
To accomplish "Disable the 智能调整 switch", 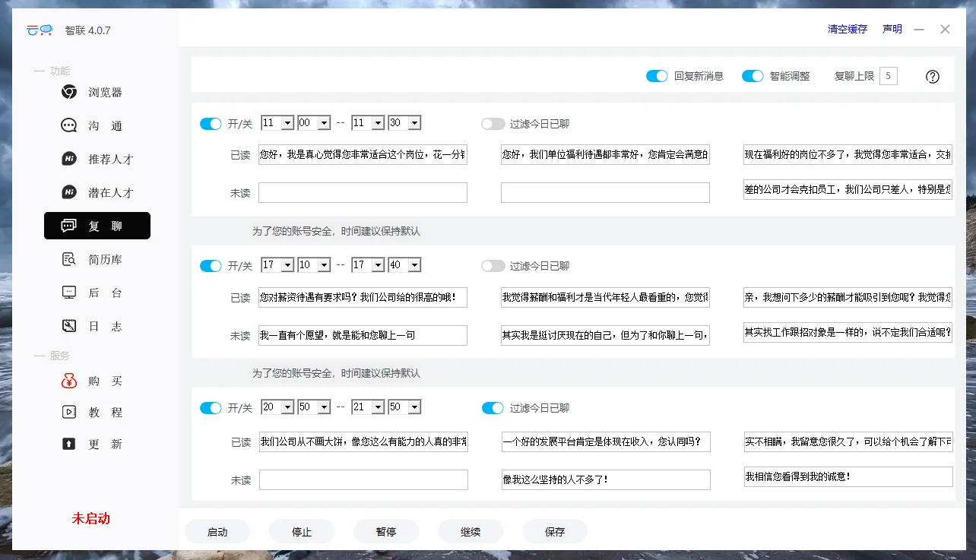I will (x=753, y=76).
